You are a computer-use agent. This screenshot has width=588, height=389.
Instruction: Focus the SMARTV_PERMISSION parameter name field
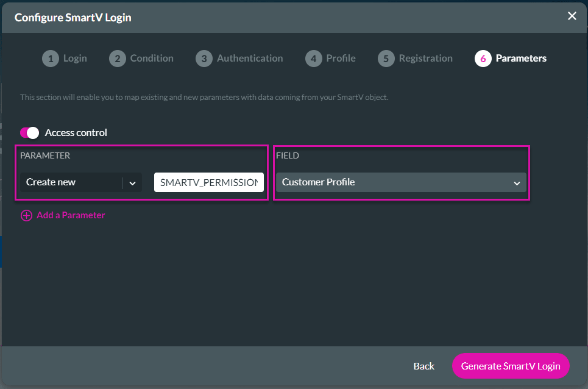point(208,182)
